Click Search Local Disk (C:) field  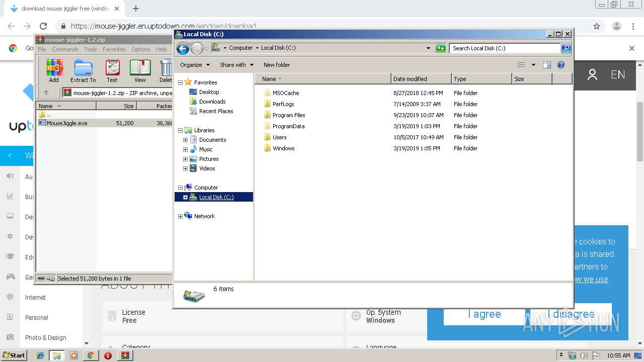pos(505,48)
